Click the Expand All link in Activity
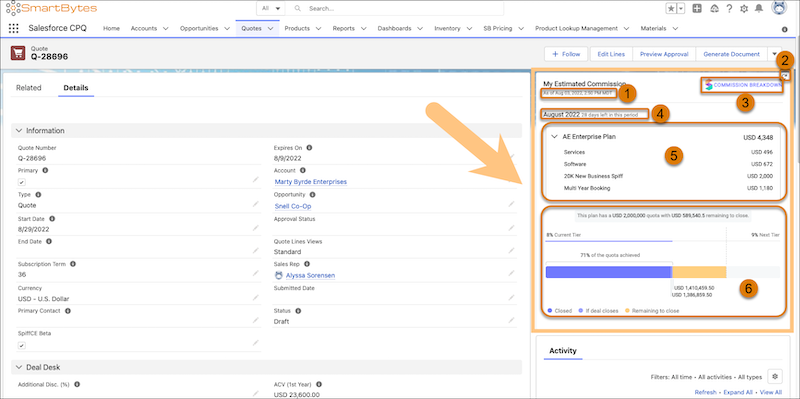 737,392
